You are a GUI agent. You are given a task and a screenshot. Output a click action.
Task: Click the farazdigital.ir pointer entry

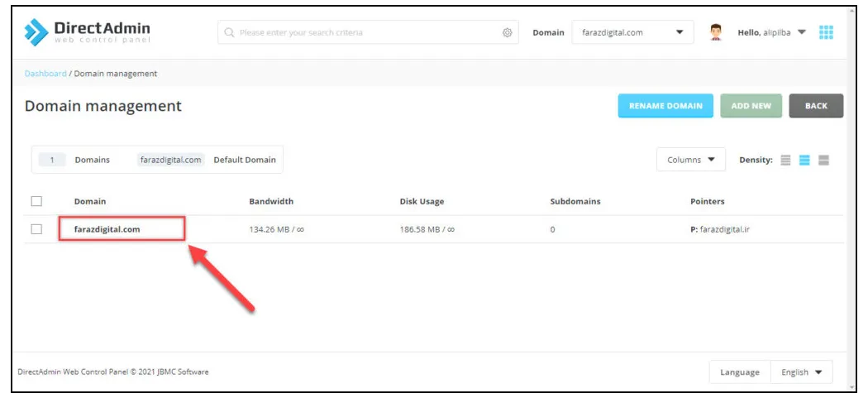coord(720,229)
